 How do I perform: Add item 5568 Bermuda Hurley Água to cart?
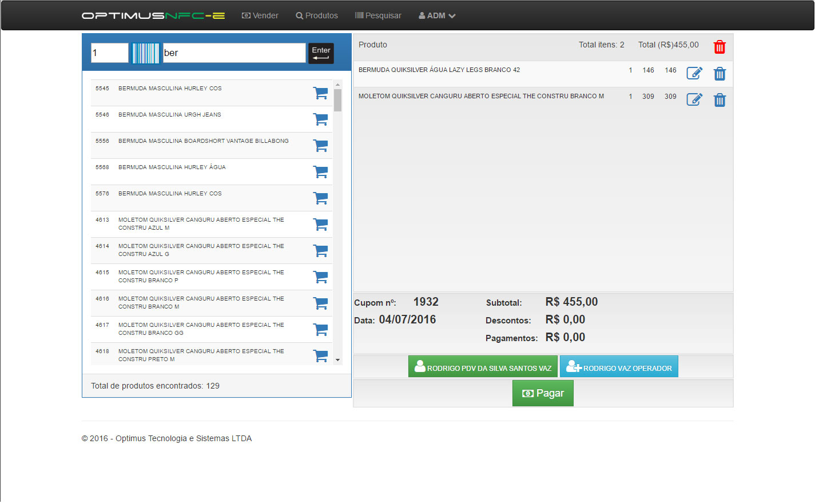[x=320, y=172]
